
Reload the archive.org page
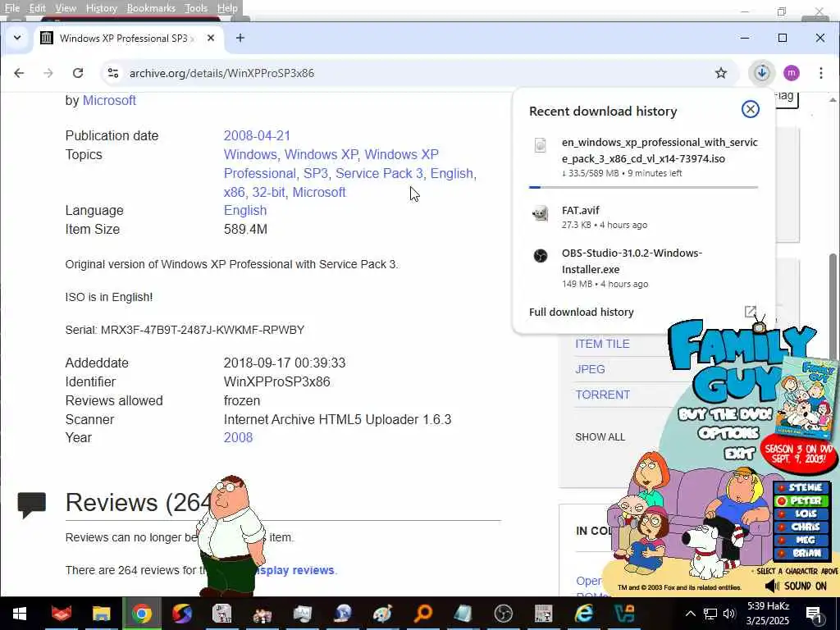[x=78, y=73]
